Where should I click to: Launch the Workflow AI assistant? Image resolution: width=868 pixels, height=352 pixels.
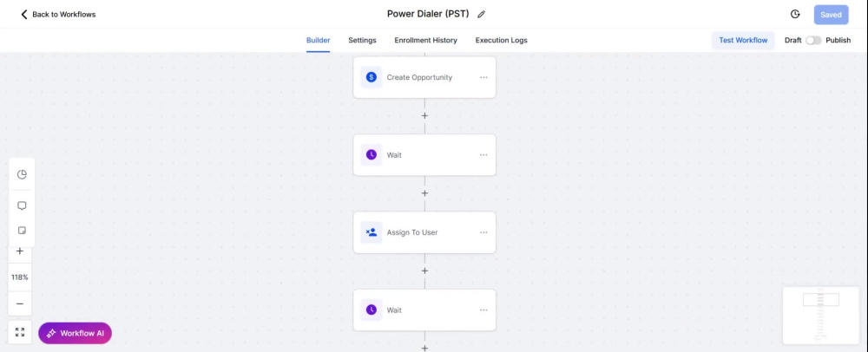76,333
